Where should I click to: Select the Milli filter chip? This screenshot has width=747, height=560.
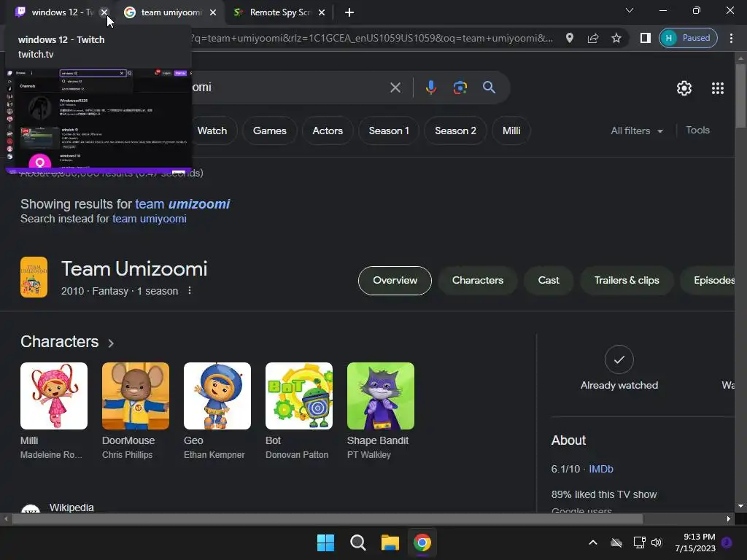click(511, 131)
